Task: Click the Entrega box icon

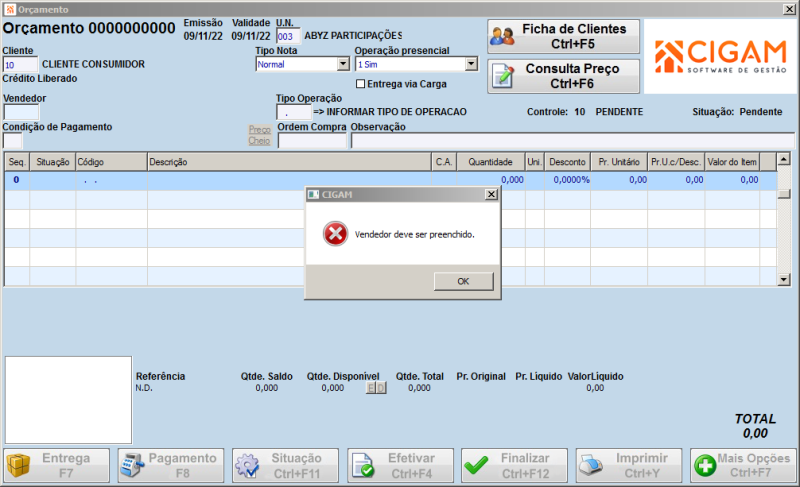Action: point(18,465)
